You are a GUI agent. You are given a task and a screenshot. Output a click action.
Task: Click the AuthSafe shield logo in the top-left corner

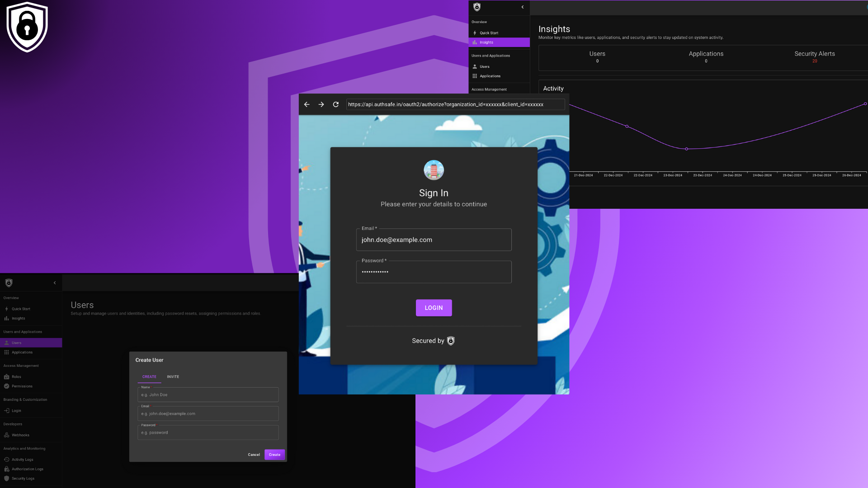pos(27,27)
